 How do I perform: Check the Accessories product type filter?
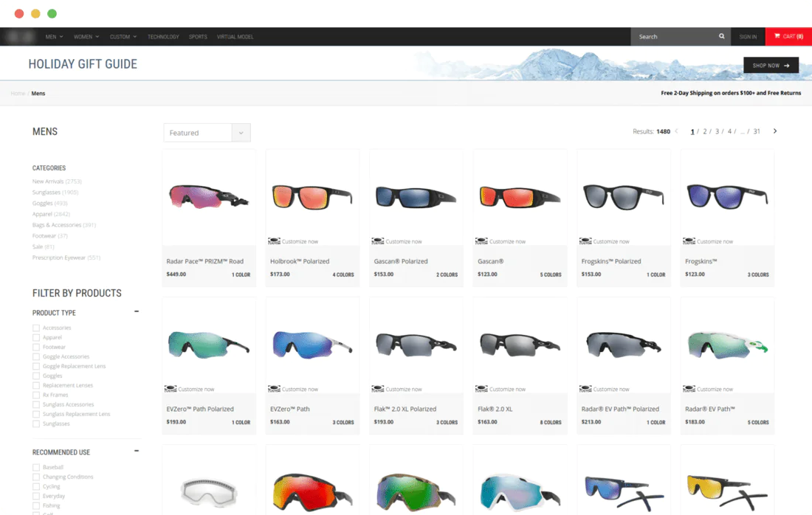(x=35, y=328)
